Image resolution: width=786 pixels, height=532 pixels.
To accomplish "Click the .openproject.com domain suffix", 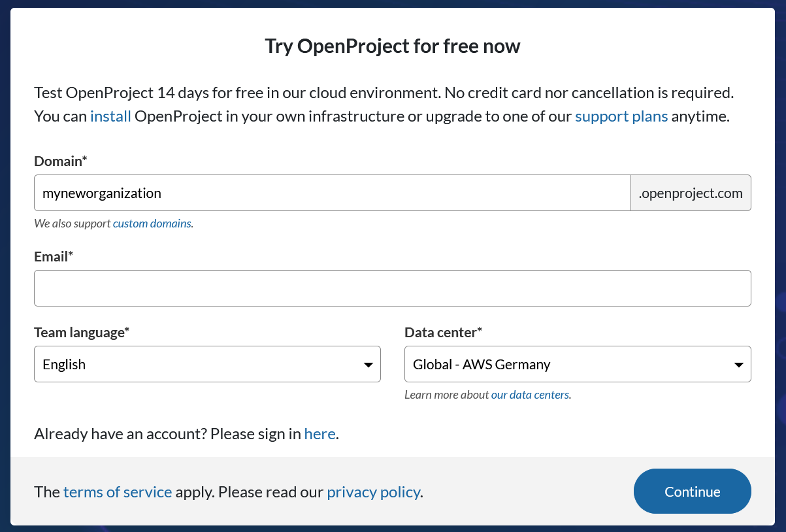I will pos(691,192).
